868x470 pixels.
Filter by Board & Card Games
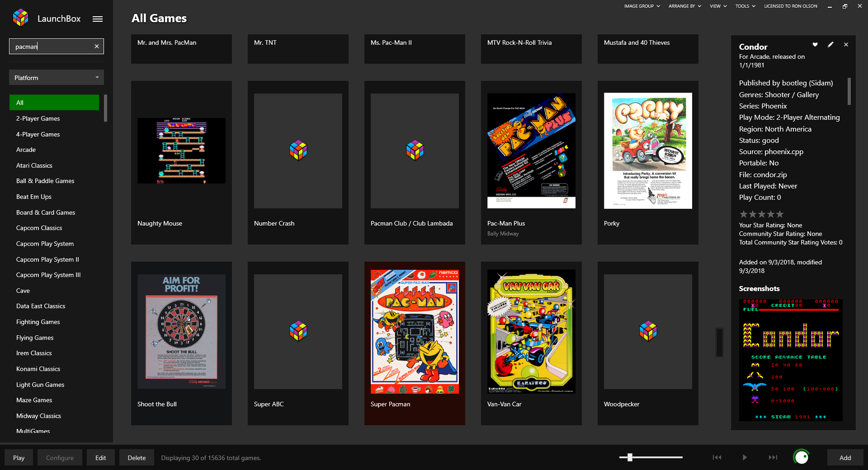pyautogui.click(x=46, y=212)
